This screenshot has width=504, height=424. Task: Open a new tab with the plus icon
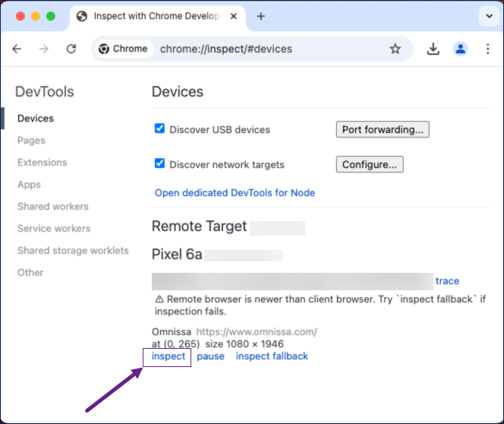pos(261,16)
